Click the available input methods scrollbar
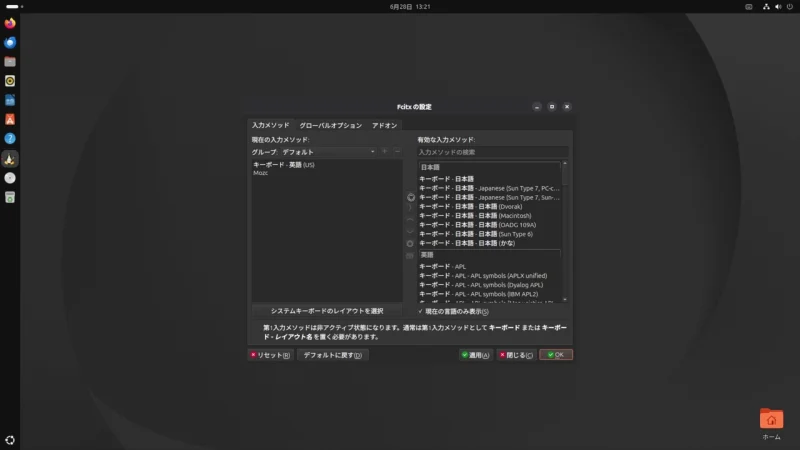The image size is (800, 450). tap(565, 231)
